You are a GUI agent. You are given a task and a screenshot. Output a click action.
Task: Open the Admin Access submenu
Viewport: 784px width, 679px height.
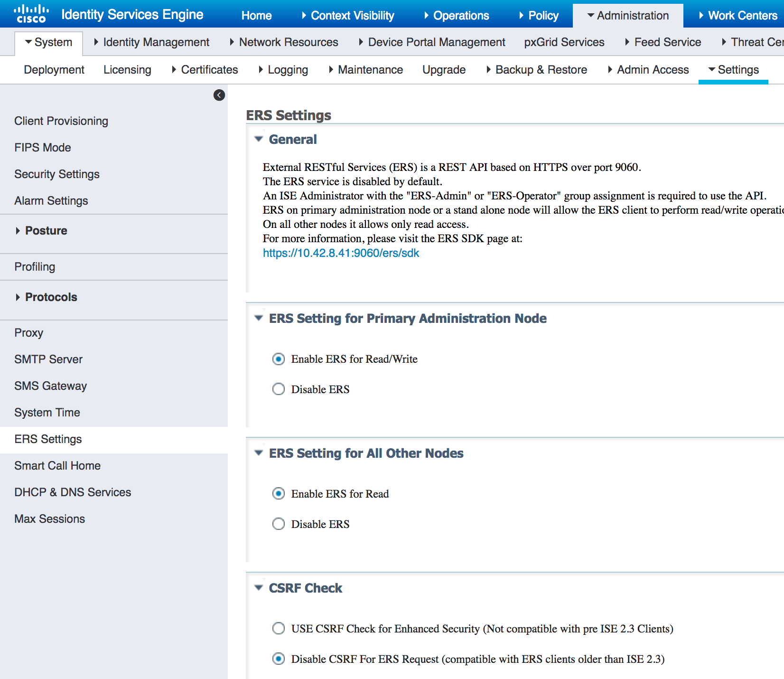coord(648,70)
